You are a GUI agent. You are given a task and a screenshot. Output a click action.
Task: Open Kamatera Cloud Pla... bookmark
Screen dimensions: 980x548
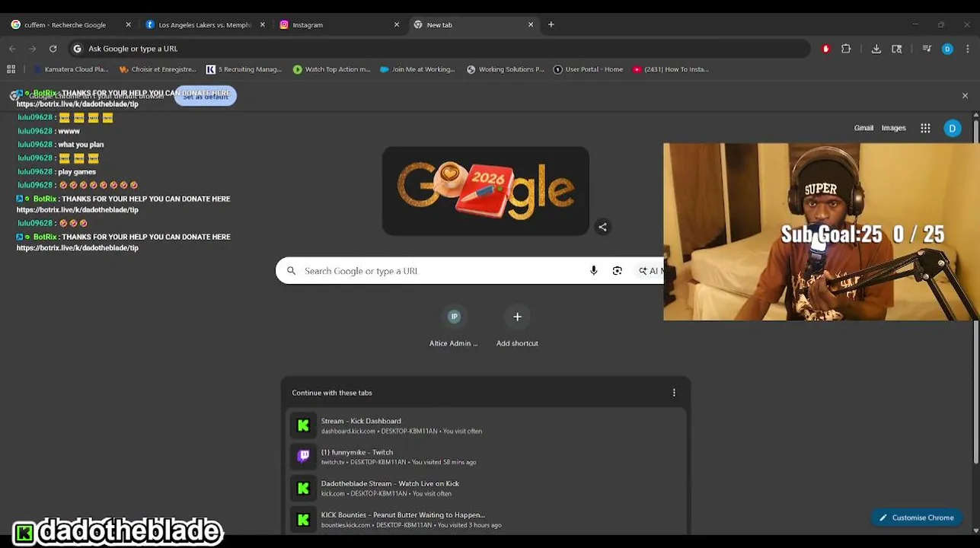(x=71, y=69)
